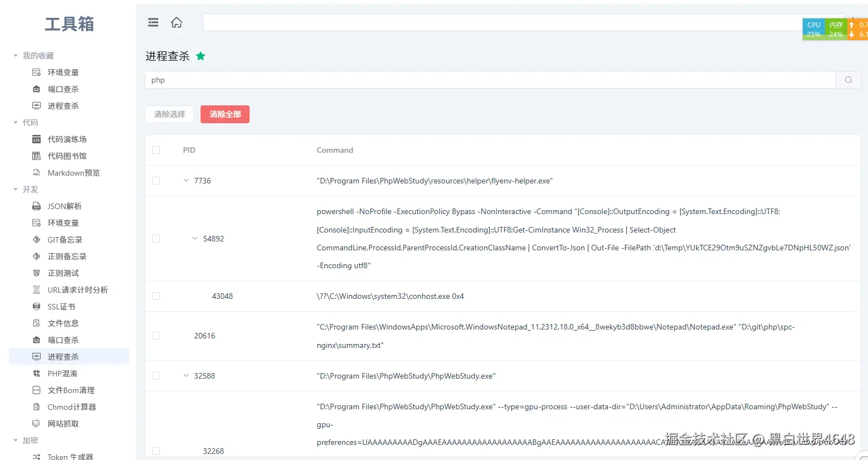Check the box for PID 32268
This screenshot has height=460, width=868.
click(156, 451)
